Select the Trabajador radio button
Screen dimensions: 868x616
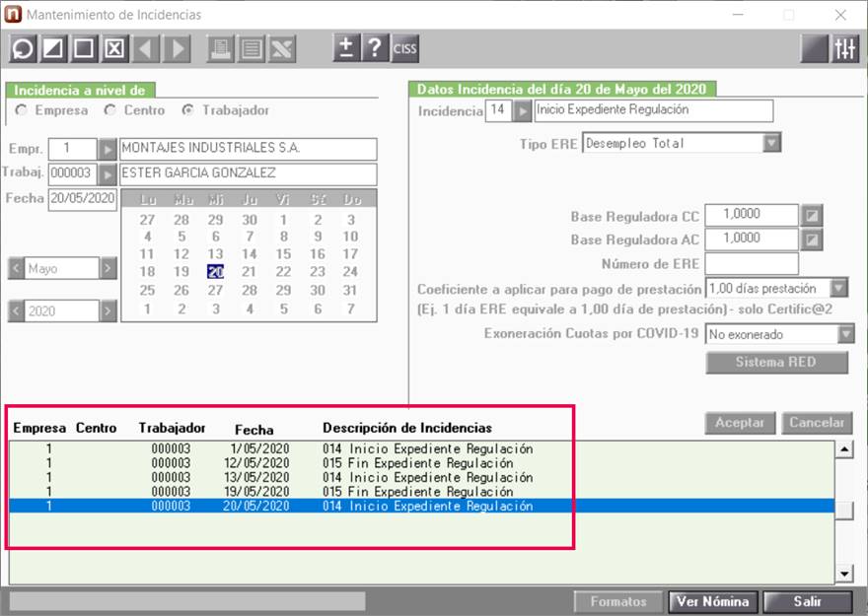pyautogui.click(x=187, y=110)
